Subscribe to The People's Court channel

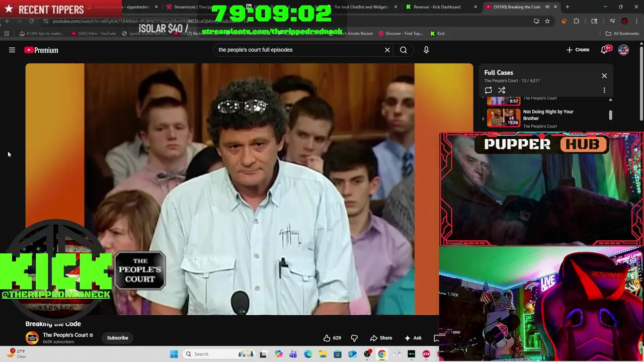[117, 338]
